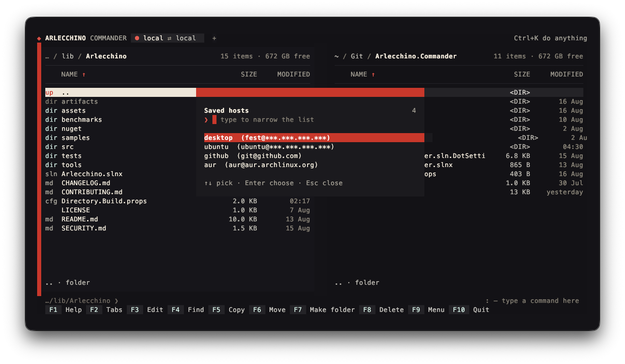Viewport: 625px width, 364px height.
Task: Select right panel row modified 04:30
Action: [504, 147]
